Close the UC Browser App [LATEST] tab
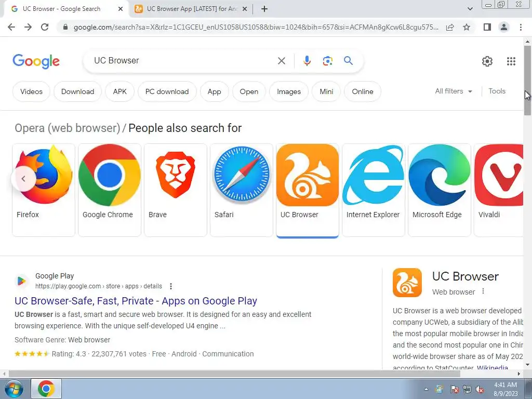The height and width of the screenshot is (399, 532). [245, 9]
